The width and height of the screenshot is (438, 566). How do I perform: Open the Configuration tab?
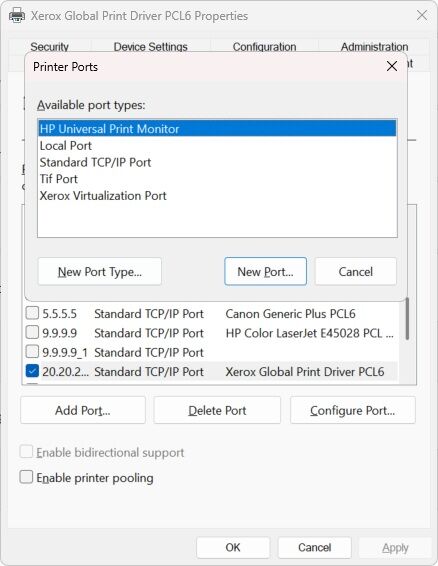tap(264, 47)
